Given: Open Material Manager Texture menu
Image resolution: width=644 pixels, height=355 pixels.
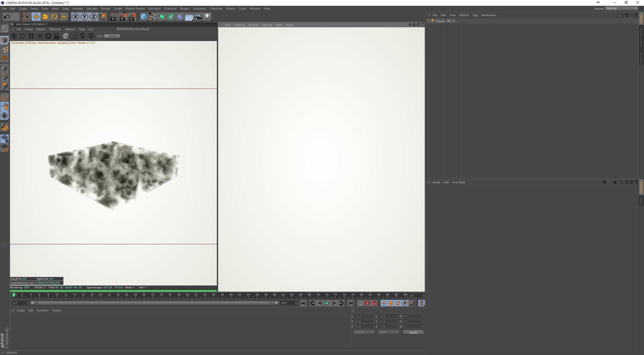Looking at the screenshot, I should pos(57,311).
